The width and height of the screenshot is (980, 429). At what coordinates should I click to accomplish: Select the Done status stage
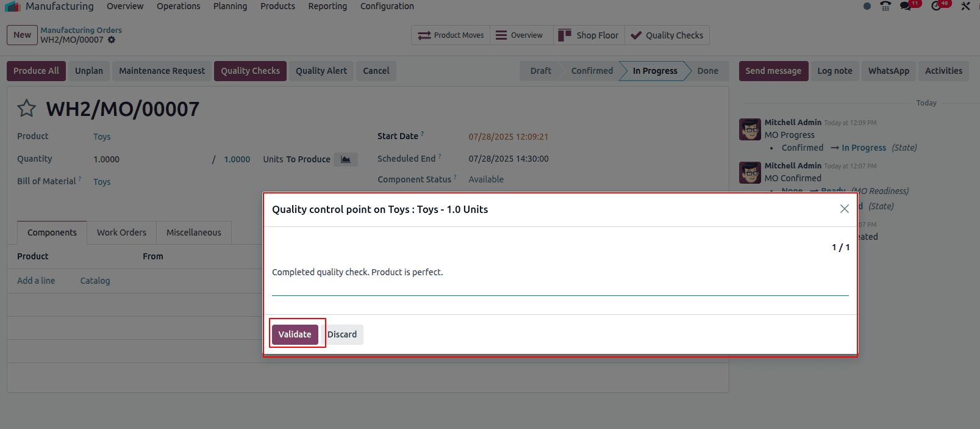click(x=708, y=71)
